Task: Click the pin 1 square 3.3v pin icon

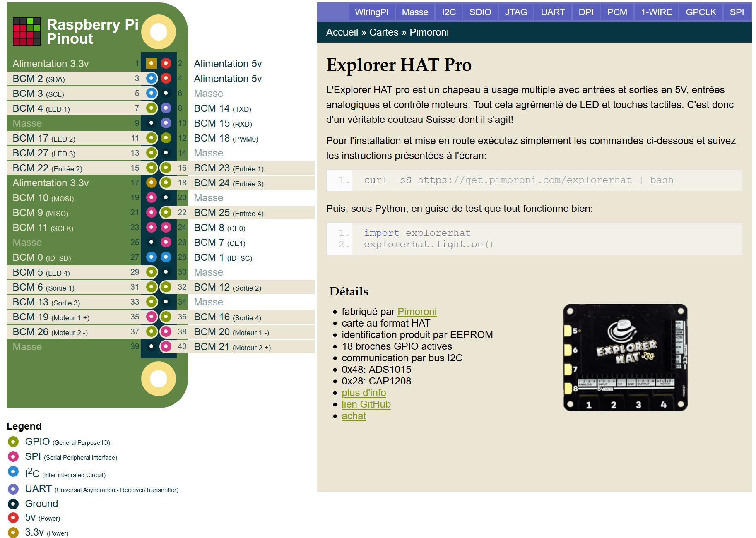Action: point(152,63)
